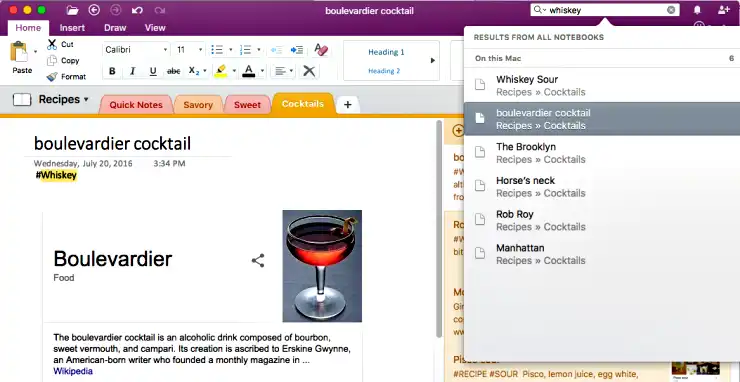Open The Brooklyn search result
740x382 pixels.
[x=602, y=153]
